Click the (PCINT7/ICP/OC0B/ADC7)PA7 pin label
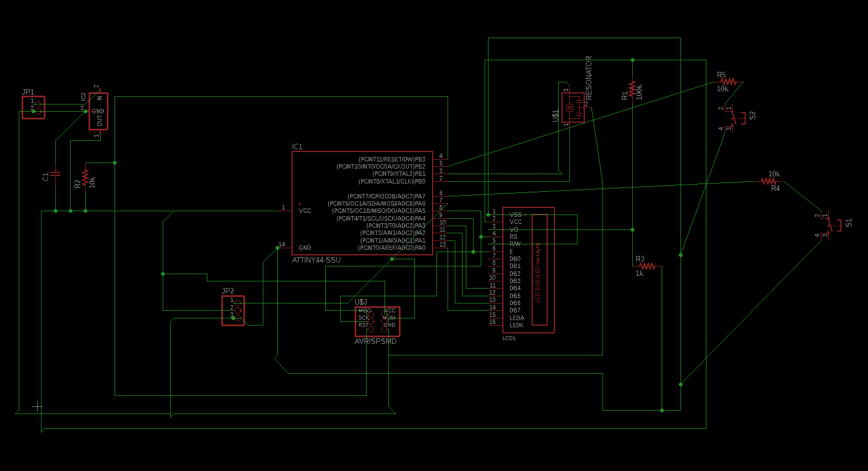 (x=387, y=196)
